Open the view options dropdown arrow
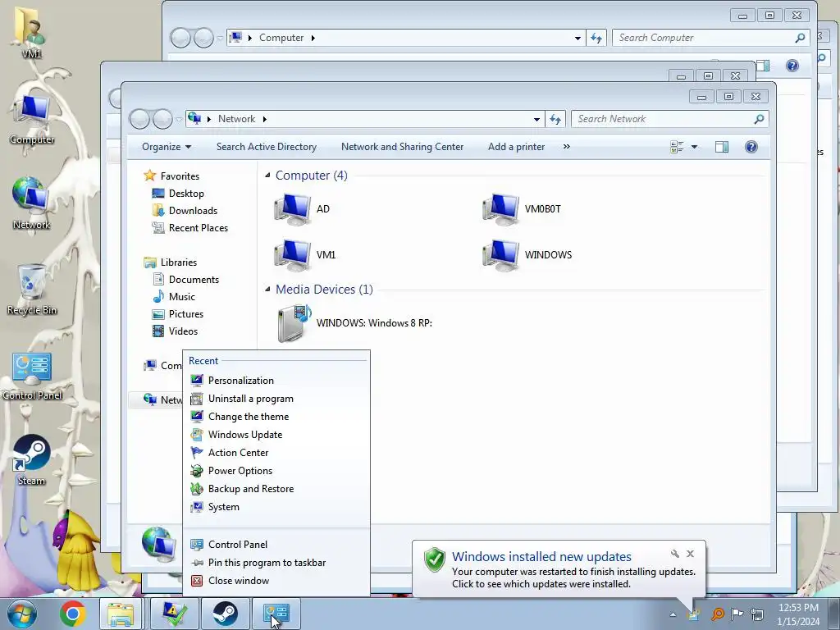 click(694, 147)
